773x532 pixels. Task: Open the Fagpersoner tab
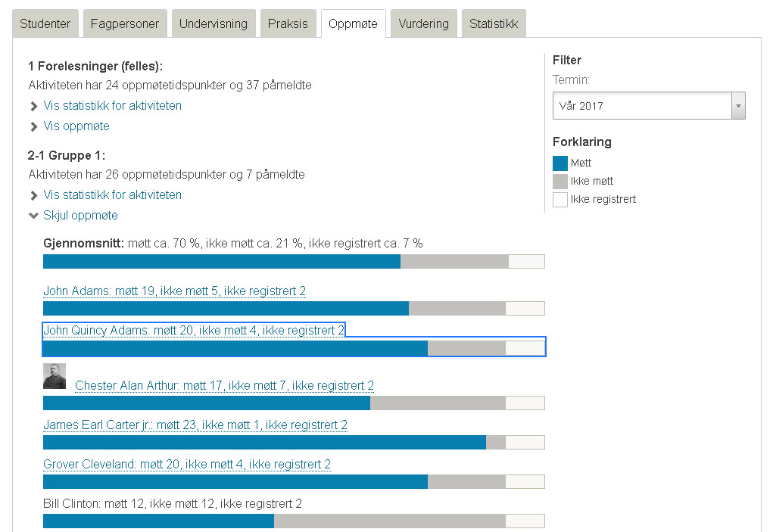[x=125, y=23]
